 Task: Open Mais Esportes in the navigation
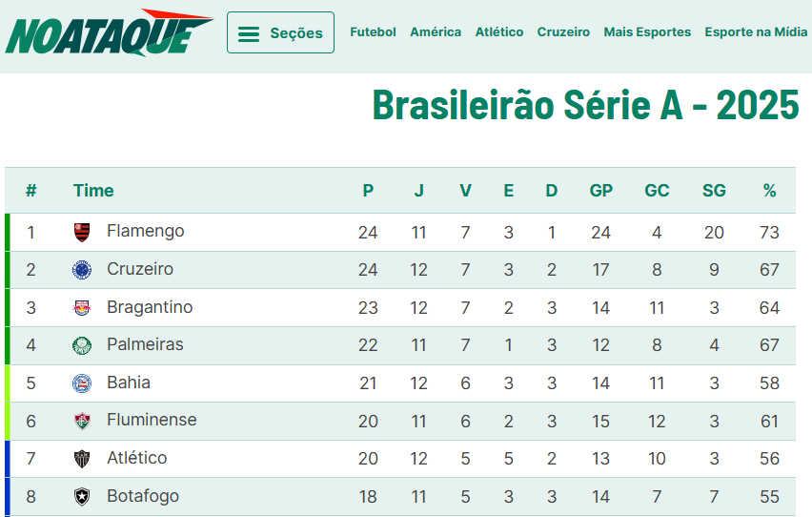[x=647, y=32]
